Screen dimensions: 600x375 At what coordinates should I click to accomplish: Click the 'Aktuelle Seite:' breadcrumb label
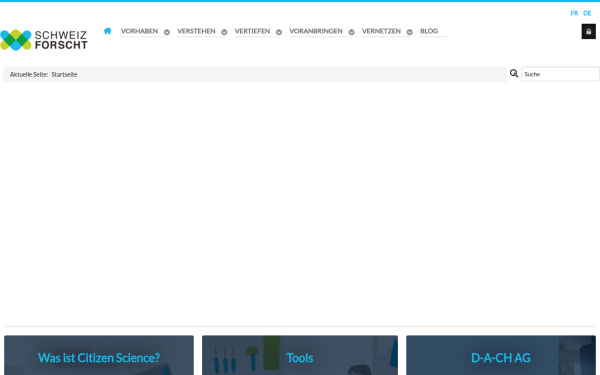pos(29,75)
